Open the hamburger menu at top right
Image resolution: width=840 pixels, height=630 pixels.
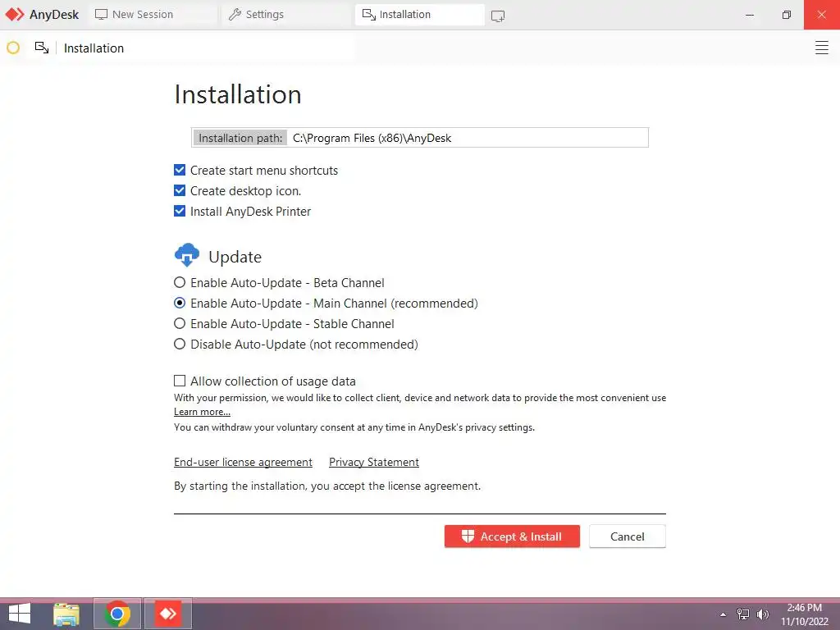click(821, 48)
